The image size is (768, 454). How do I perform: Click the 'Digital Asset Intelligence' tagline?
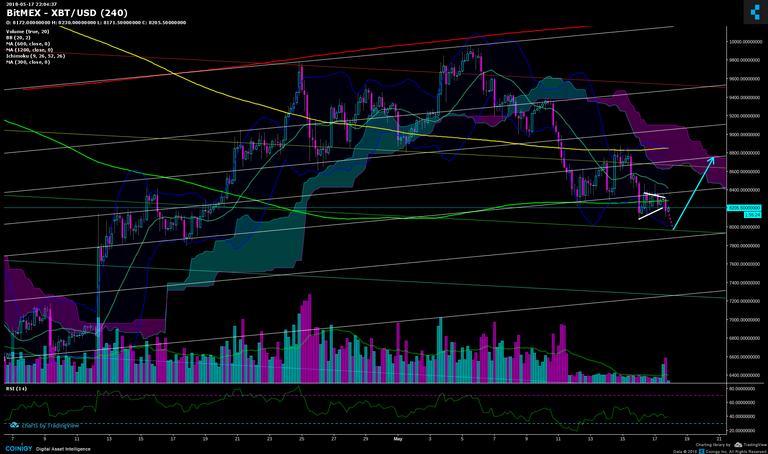[x=63, y=449]
